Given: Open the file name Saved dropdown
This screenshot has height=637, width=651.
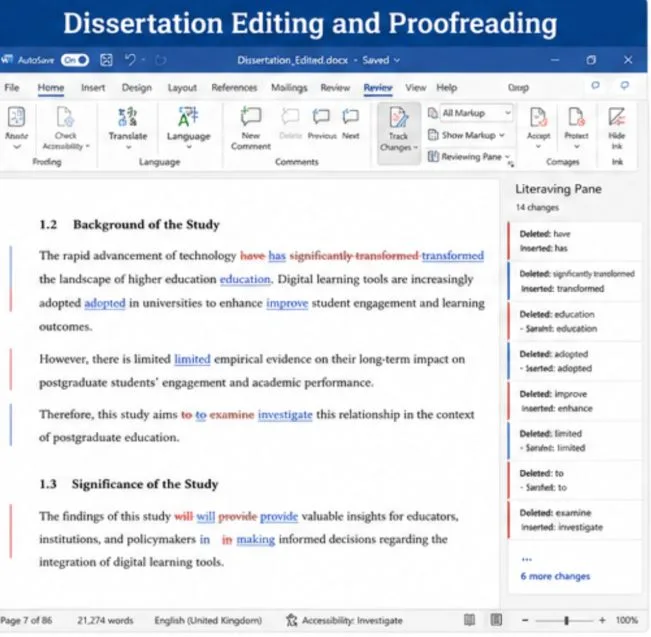Looking at the screenshot, I should [397, 60].
